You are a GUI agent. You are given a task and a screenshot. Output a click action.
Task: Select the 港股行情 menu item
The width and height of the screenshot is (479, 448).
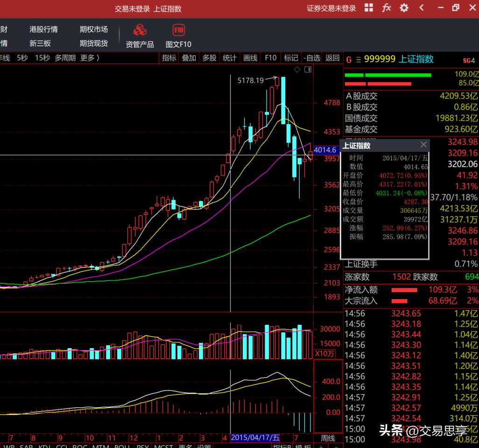pyautogui.click(x=43, y=29)
